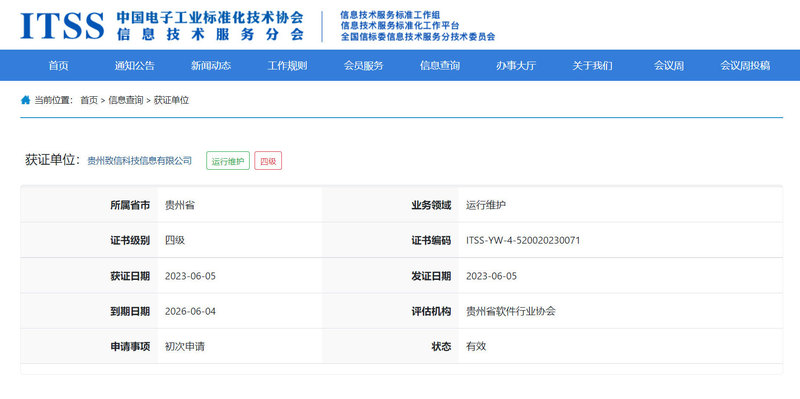Open 会议周投稿 menu

[745, 65]
